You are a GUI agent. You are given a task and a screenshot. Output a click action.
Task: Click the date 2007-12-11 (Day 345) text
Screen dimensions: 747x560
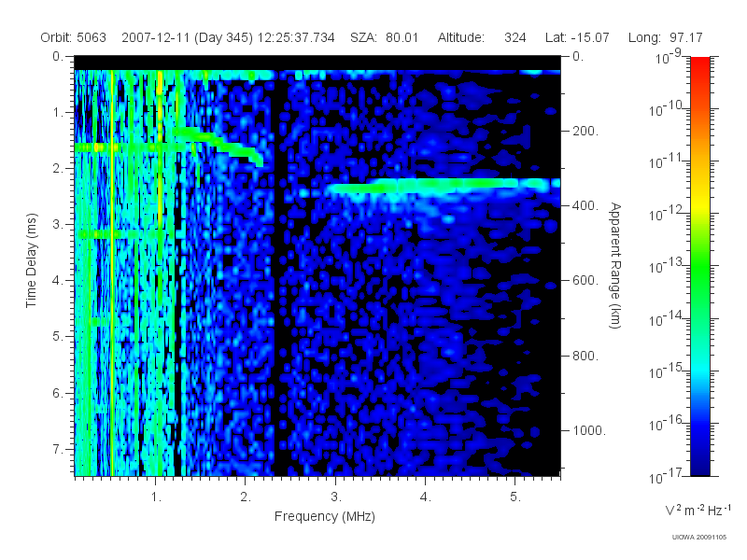(188, 37)
